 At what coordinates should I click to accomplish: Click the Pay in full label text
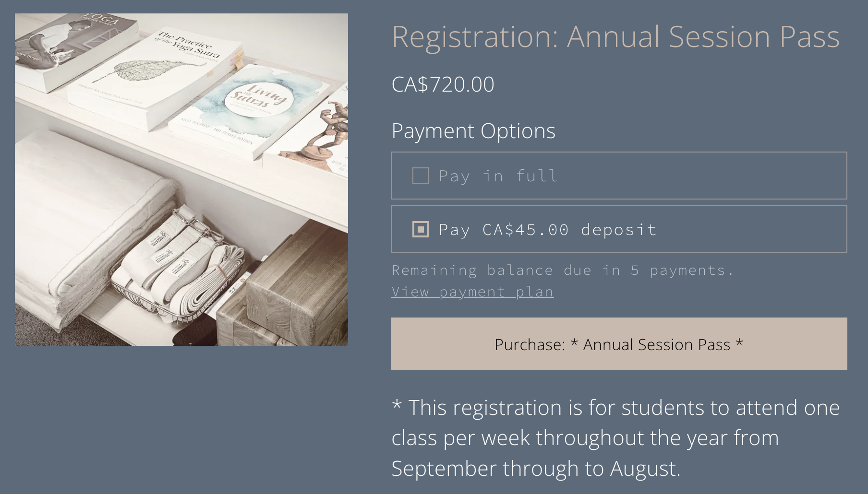498,176
